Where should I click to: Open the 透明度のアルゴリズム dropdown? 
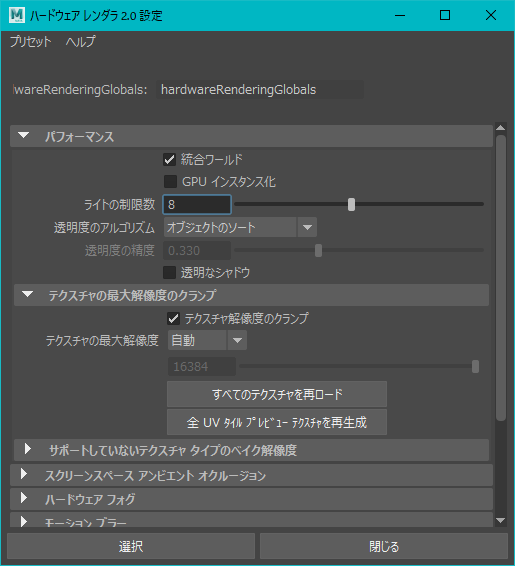coord(240,227)
